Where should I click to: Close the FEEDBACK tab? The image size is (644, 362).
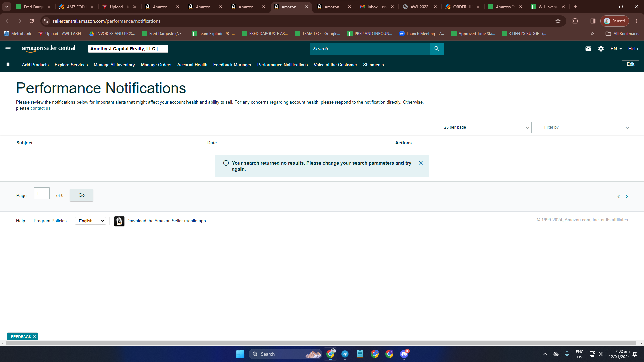pos(34,337)
